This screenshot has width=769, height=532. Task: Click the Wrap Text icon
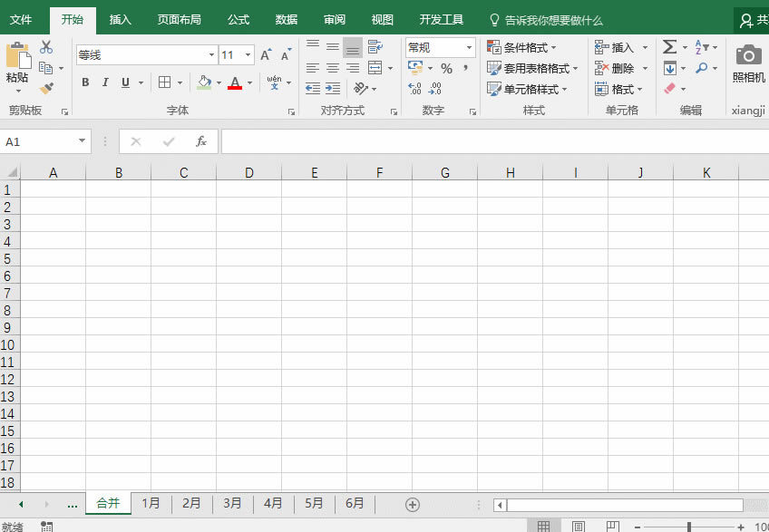(x=375, y=47)
